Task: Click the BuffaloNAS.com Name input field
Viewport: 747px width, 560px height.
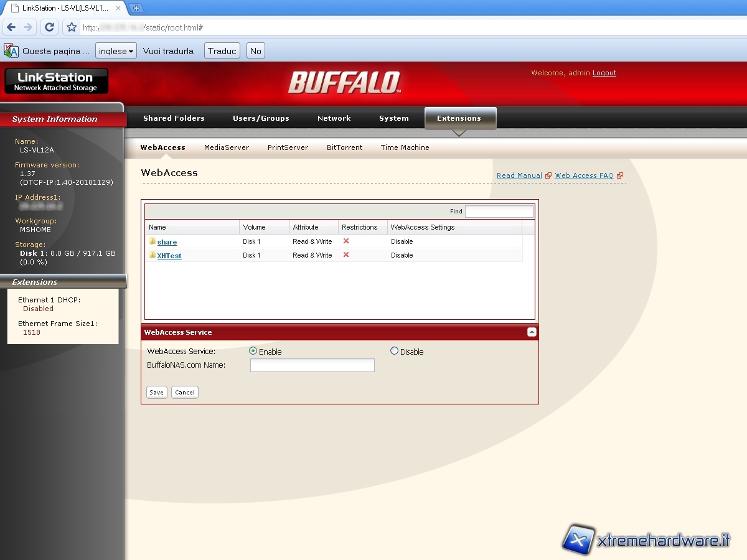Action: click(312, 365)
